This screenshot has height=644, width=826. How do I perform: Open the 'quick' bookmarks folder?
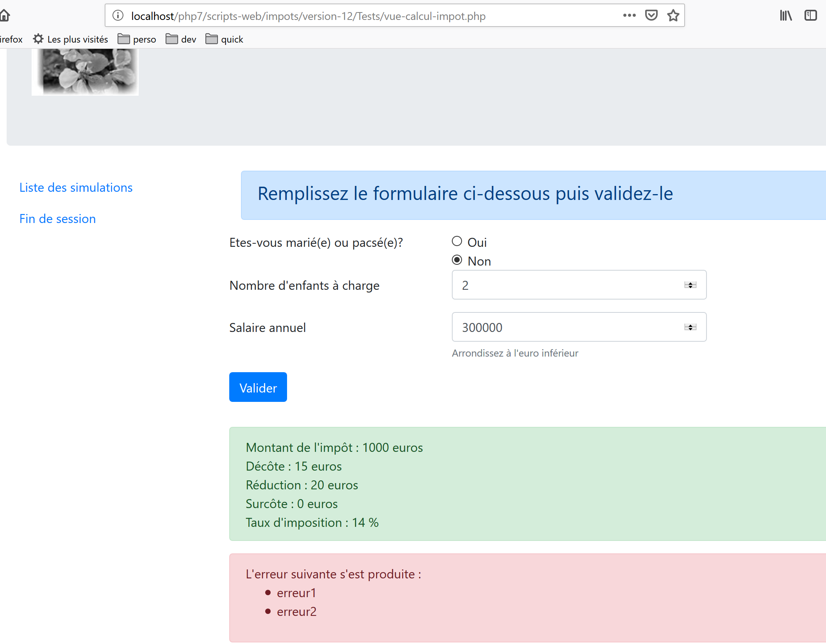pyautogui.click(x=224, y=39)
